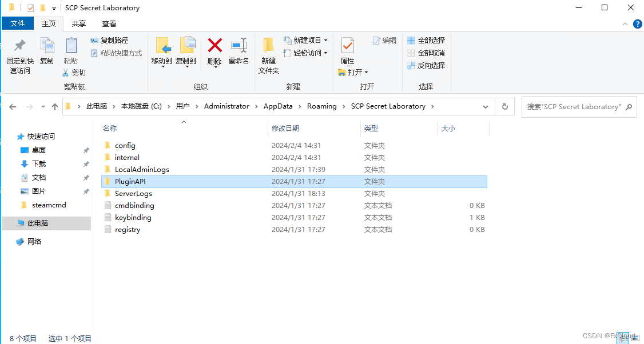Click 此电脑 in address breadcrumb
This screenshot has width=644, height=344.
click(97, 106)
